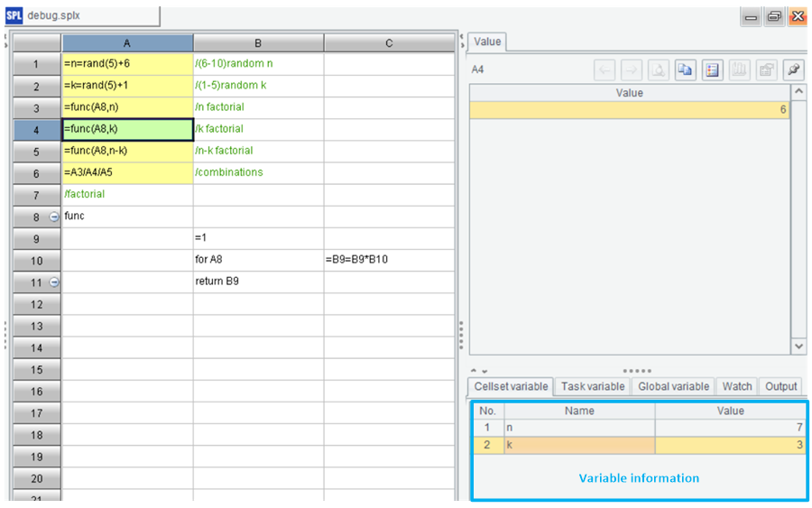Click column B header
The width and height of the screenshot is (812, 508).
258,43
